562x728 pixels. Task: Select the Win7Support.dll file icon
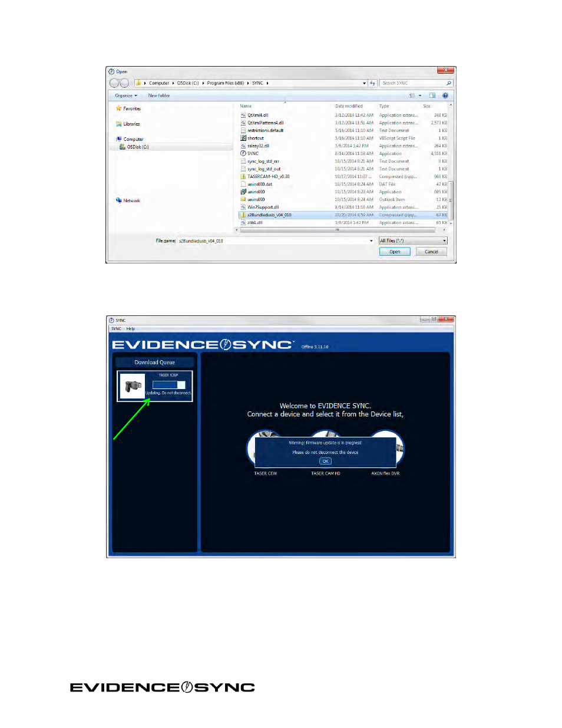pos(243,207)
